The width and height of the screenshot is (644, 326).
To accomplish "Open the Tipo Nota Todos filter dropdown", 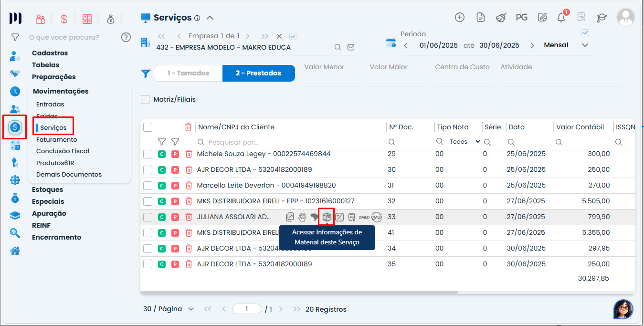I will coord(465,142).
